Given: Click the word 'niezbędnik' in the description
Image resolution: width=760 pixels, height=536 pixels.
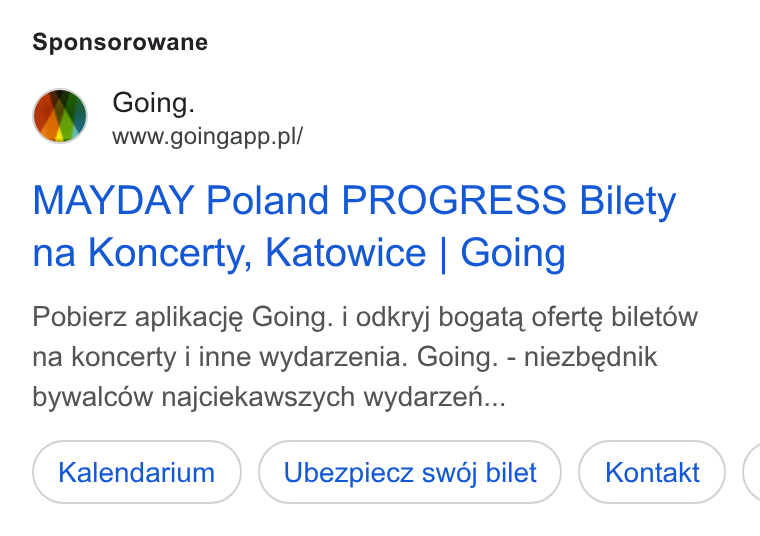Looking at the screenshot, I should (590, 357).
